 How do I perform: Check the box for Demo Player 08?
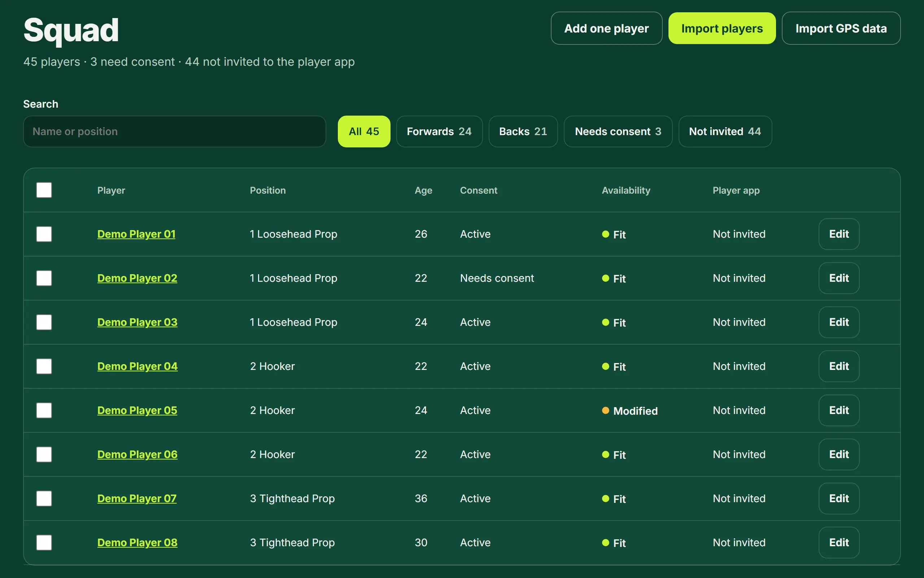44,543
